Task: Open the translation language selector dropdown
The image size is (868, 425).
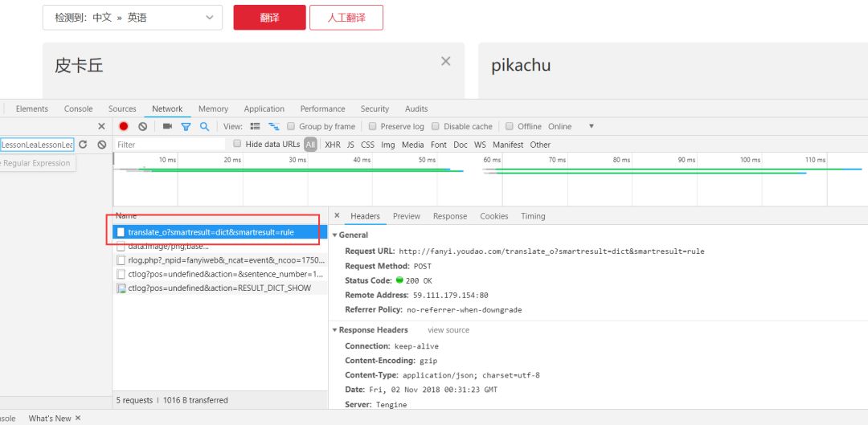Action: (x=133, y=17)
